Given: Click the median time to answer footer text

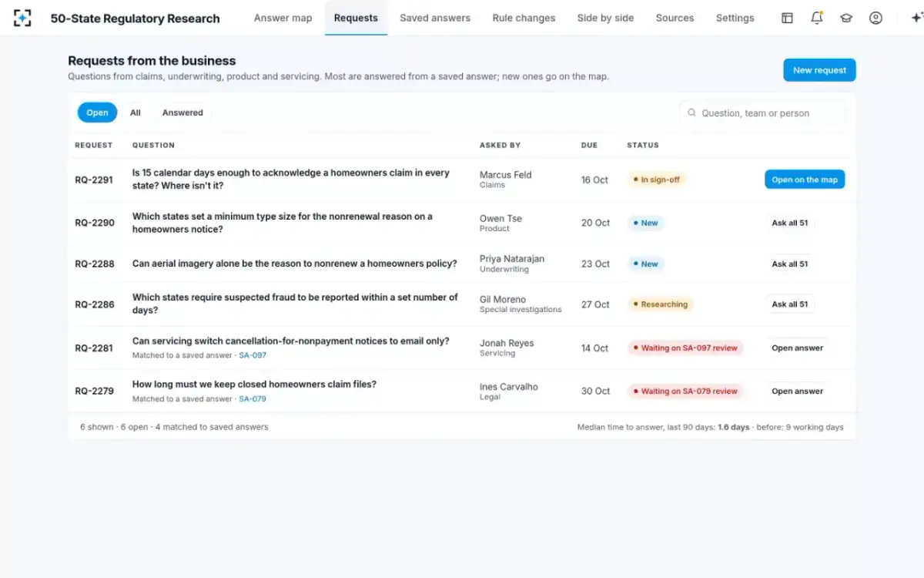Looking at the screenshot, I should click(710, 427).
